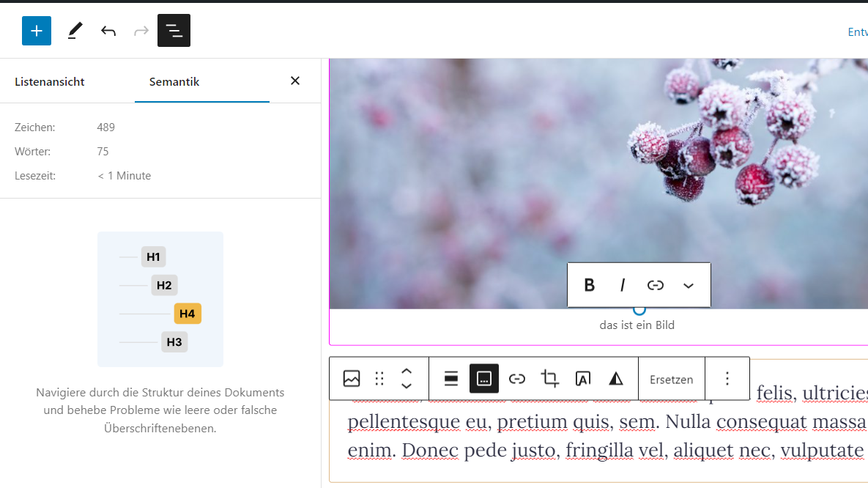The width and height of the screenshot is (868, 488).
Task: Click the Lesezeit value '< 1 Minute'
Action: (x=124, y=176)
